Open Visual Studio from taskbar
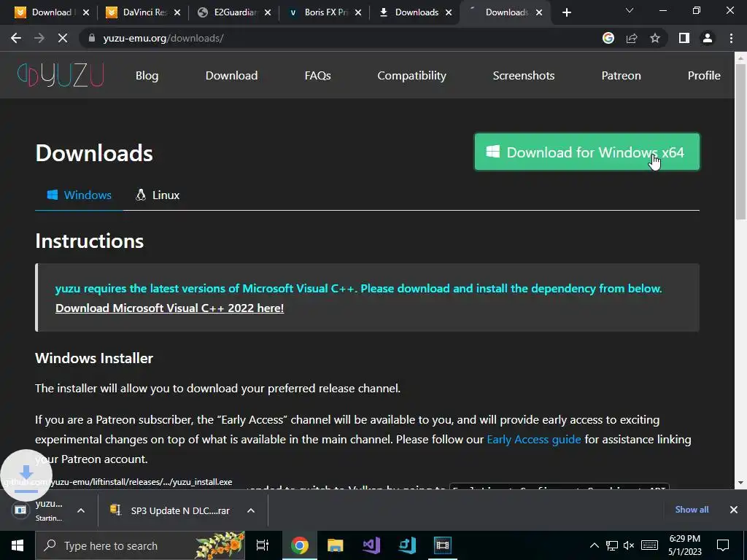 [371, 545]
